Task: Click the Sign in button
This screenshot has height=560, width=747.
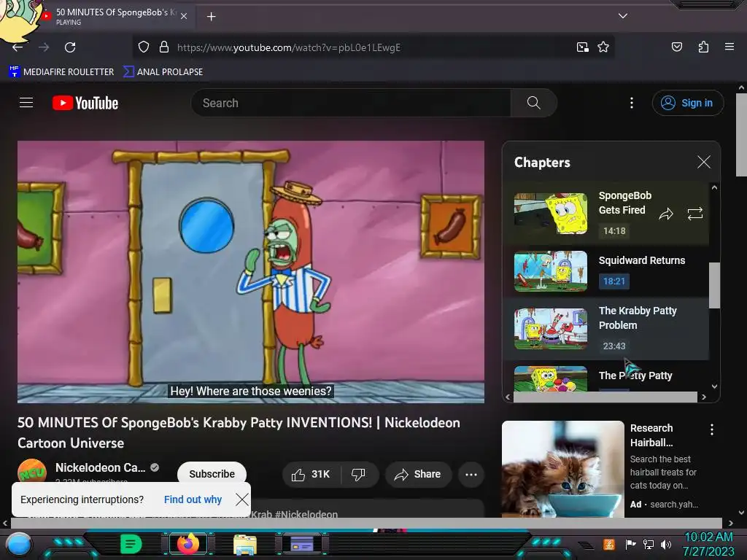Action: click(x=687, y=103)
